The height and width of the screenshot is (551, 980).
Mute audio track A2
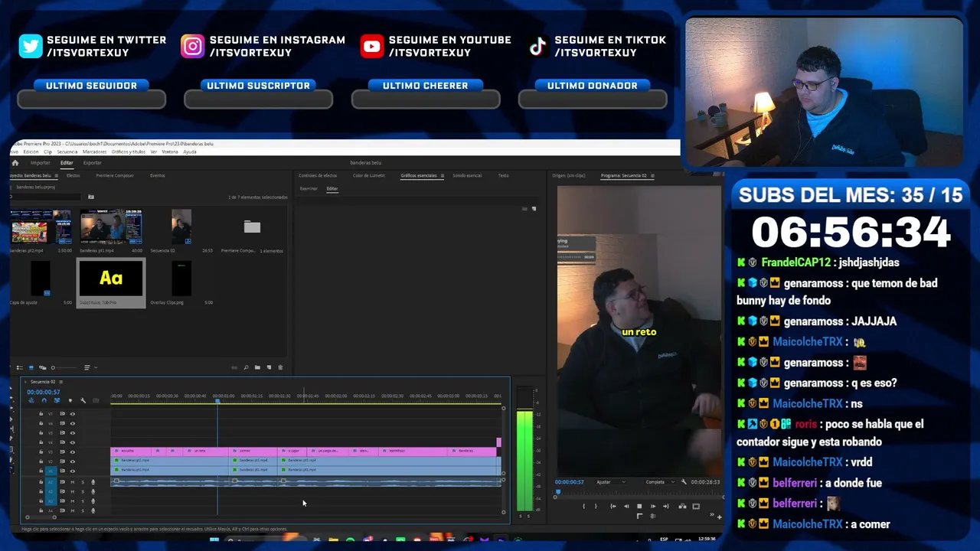coord(73,492)
